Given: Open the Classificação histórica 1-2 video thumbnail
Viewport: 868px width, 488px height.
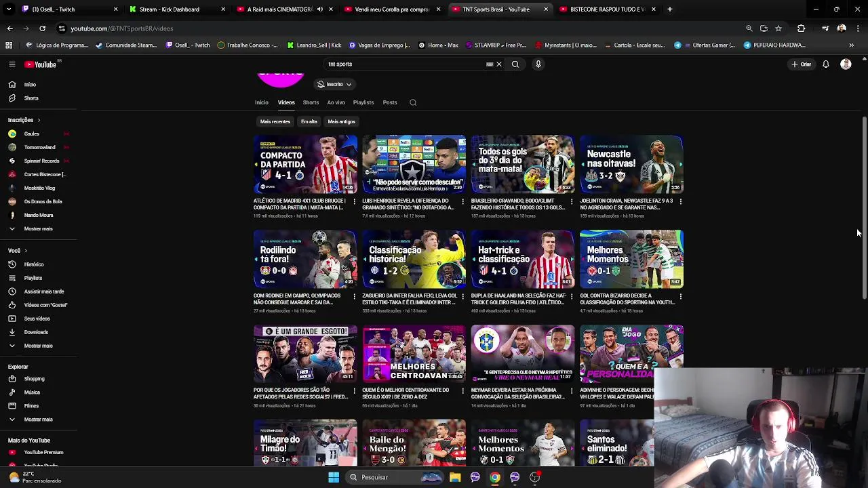Looking at the screenshot, I should pyautogui.click(x=414, y=259).
